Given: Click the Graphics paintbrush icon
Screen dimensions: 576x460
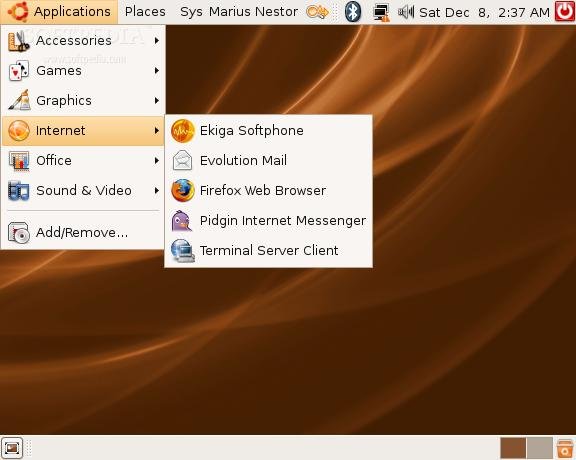Looking at the screenshot, I should point(19,100).
